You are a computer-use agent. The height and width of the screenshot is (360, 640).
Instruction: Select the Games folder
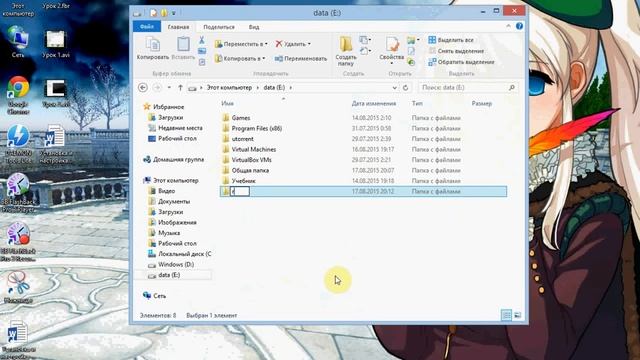[x=241, y=118]
